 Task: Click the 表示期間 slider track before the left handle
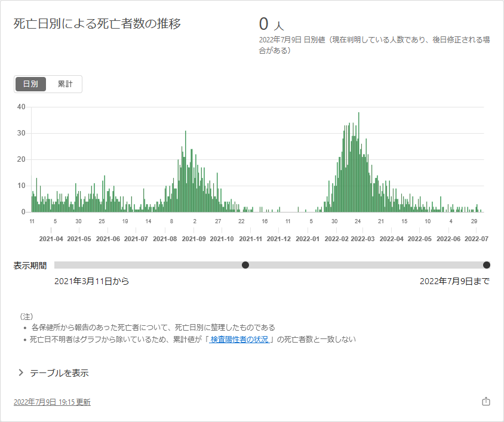[x=148, y=265]
